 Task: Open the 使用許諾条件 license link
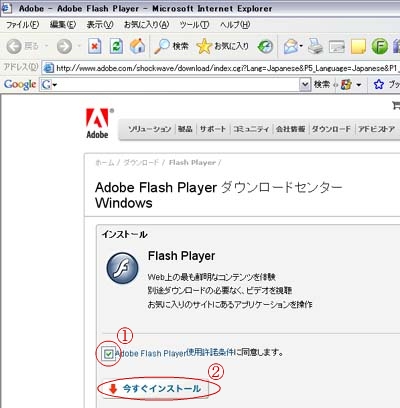pyautogui.click(x=211, y=352)
